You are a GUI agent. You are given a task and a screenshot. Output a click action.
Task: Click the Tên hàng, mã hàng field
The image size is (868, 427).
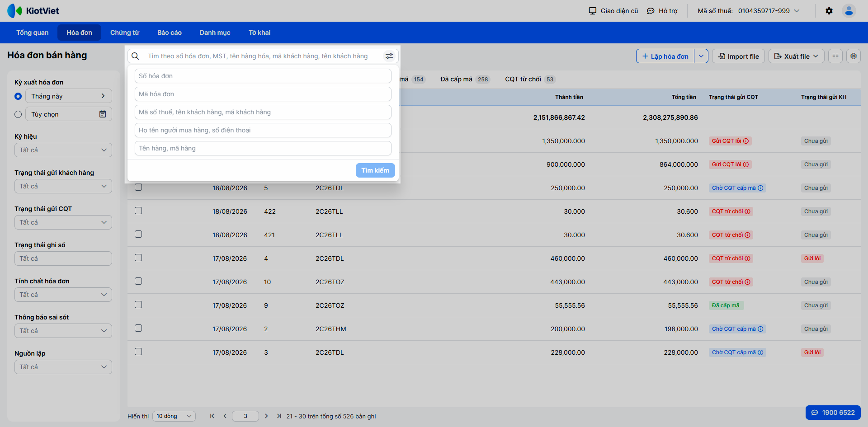(263, 148)
